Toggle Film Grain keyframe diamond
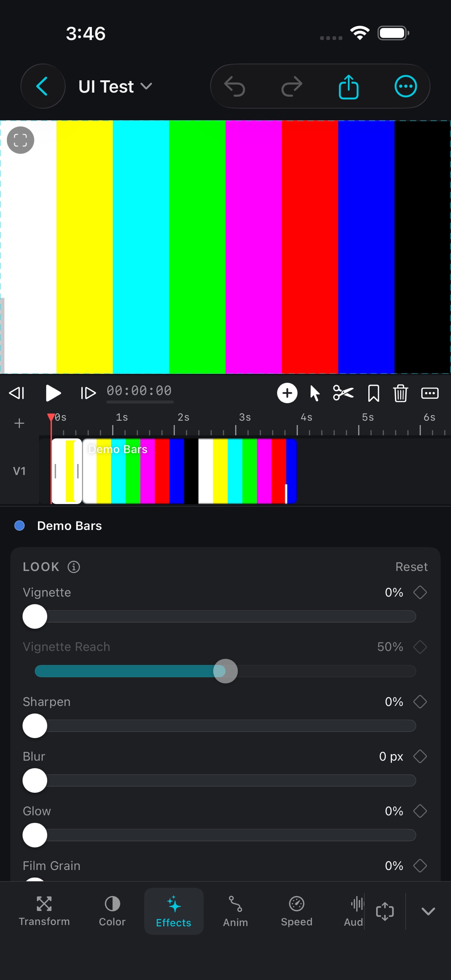Screen dimensions: 451x980 tap(420, 865)
